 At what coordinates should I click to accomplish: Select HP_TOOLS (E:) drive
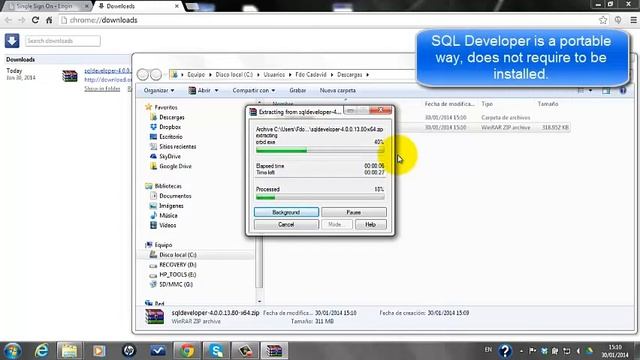(x=178, y=275)
